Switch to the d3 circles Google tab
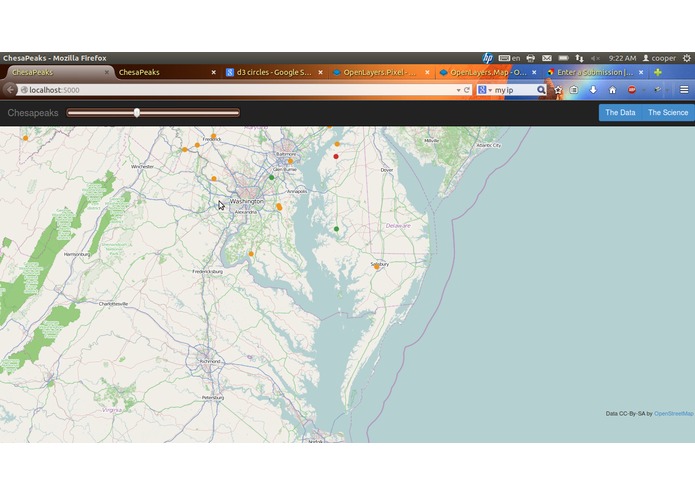695x494 pixels. tap(274, 72)
